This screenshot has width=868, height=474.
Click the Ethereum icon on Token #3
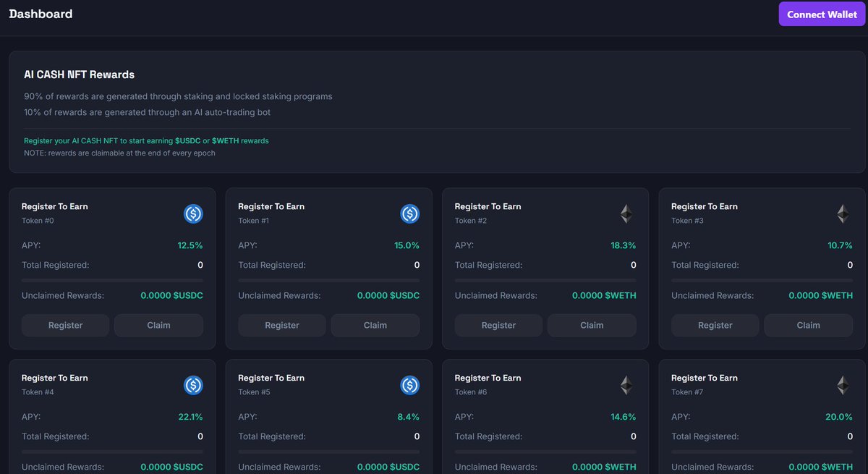pos(843,213)
